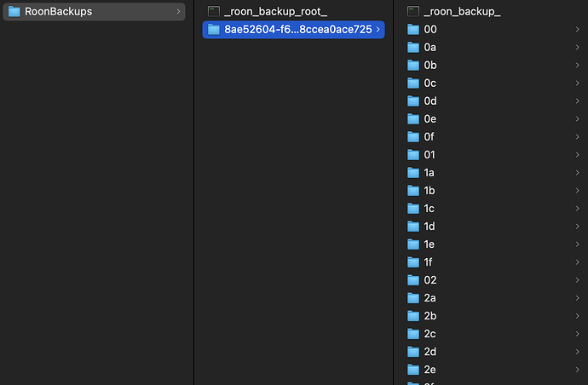Select the 0d folder icon
Screen dimensions: 588x385
(413, 101)
